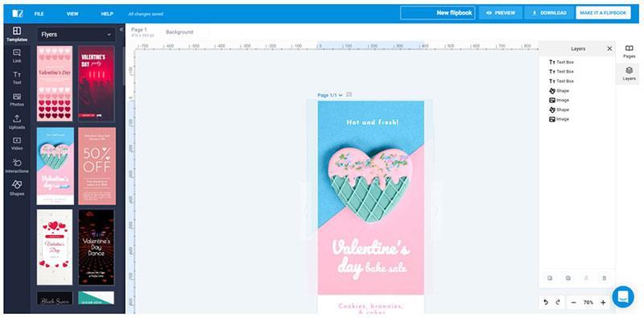The height and width of the screenshot is (318, 644).
Task: Undo the last change
Action: pos(546,303)
